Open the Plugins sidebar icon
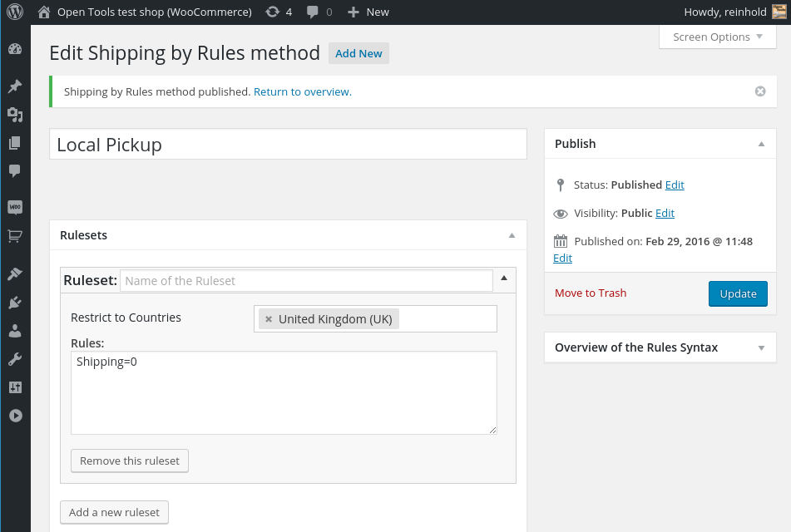 click(x=14, y=303)
